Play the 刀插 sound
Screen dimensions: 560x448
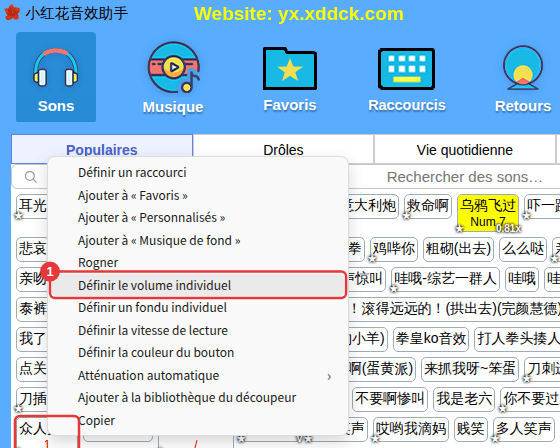pos(32,399)
